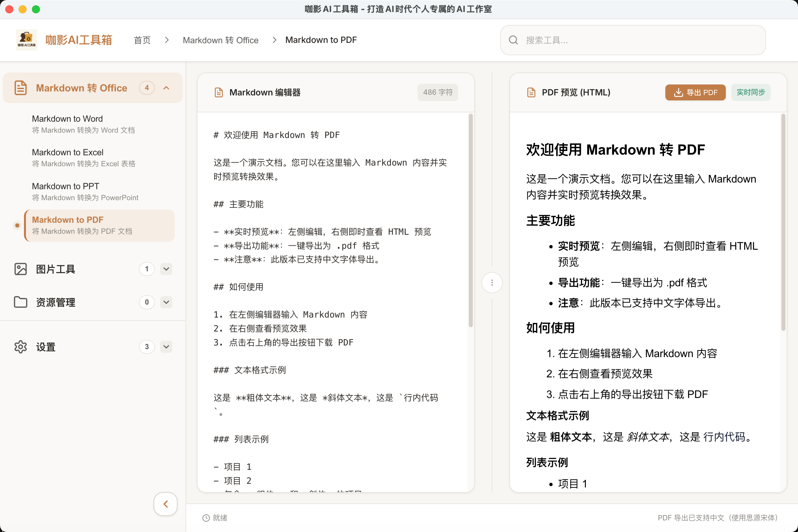The width and height of the screenshot is (798, 532).
Task: Collapse the left sidebar with the arrow button
Action: pos(165,504)
